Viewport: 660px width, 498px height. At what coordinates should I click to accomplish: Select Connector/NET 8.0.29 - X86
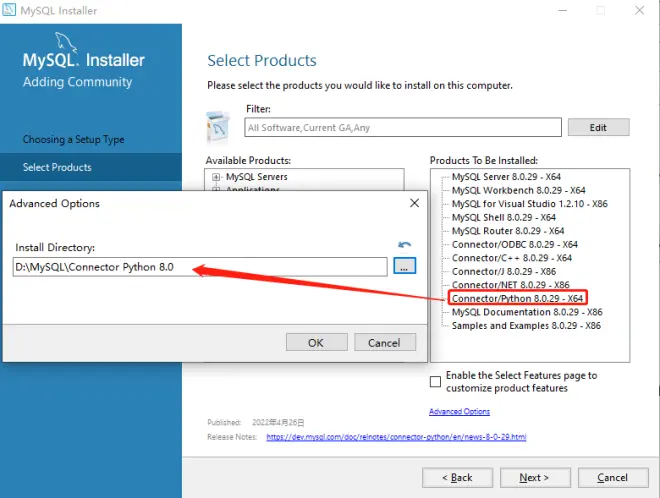pos(510,285)
